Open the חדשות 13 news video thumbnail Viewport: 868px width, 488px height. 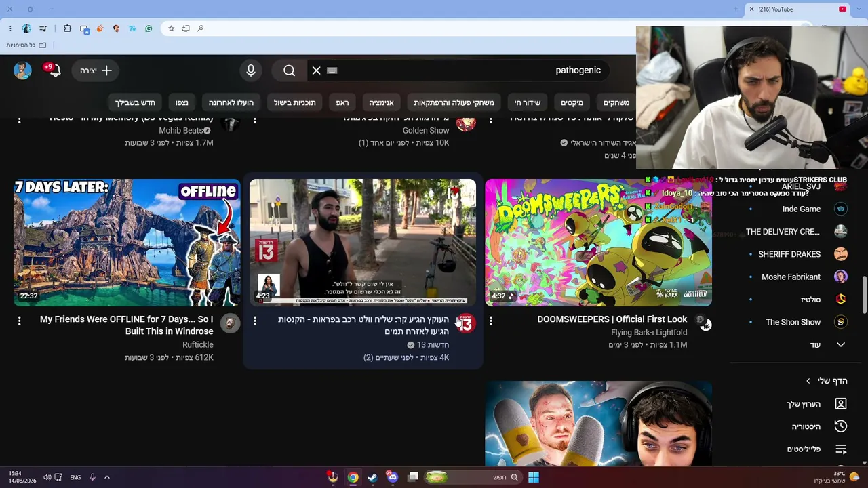coord(363,243)
